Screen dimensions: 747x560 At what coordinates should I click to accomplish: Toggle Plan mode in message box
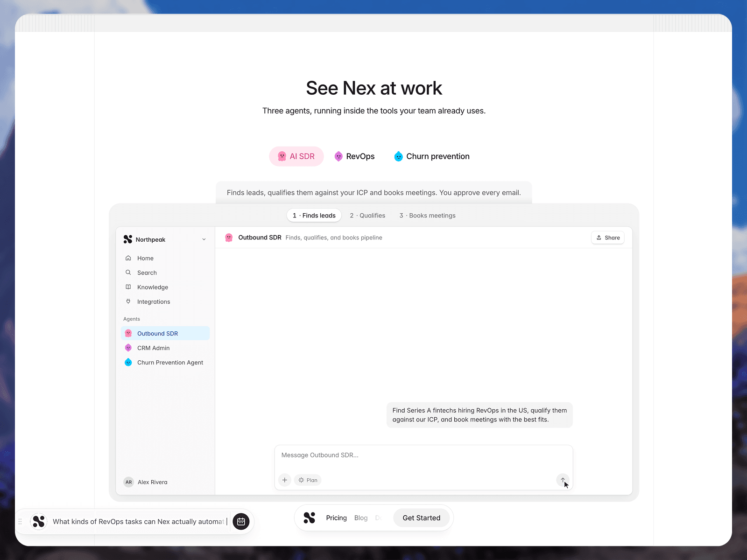point(308,480)
